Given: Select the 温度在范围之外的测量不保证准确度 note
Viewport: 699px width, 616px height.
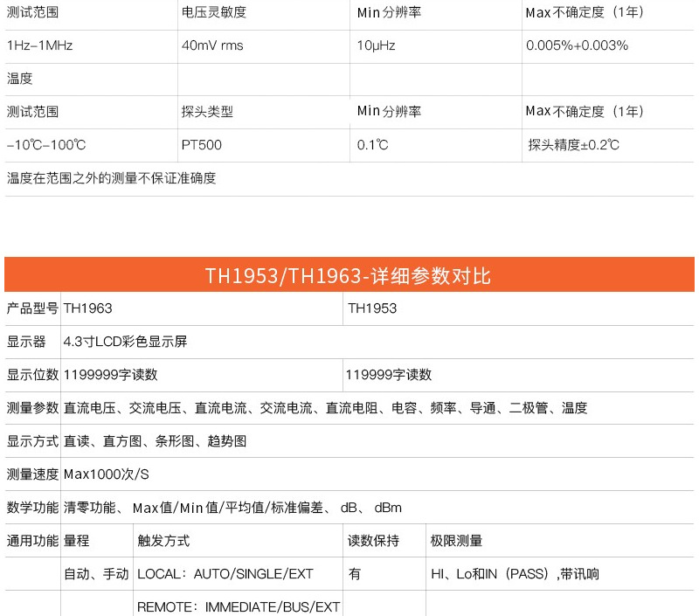Looking at the screenshot, I should tap(112, 178).
